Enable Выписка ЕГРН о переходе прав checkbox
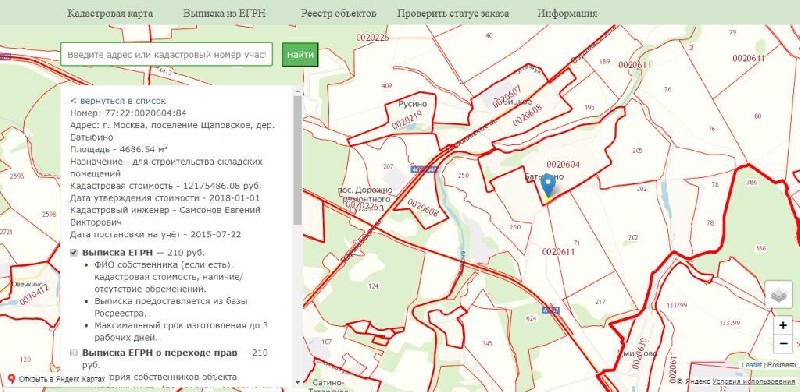800x392 pixels. tap(74, 353)
